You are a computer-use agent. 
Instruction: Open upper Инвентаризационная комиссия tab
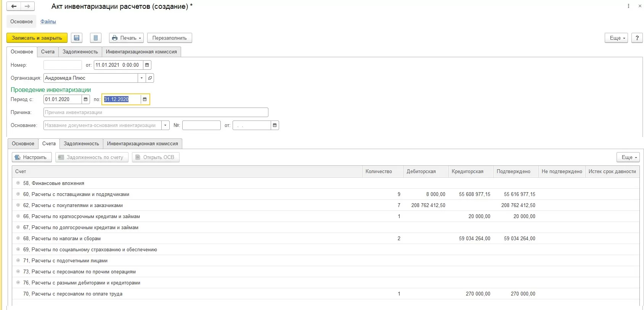(141, 52)
